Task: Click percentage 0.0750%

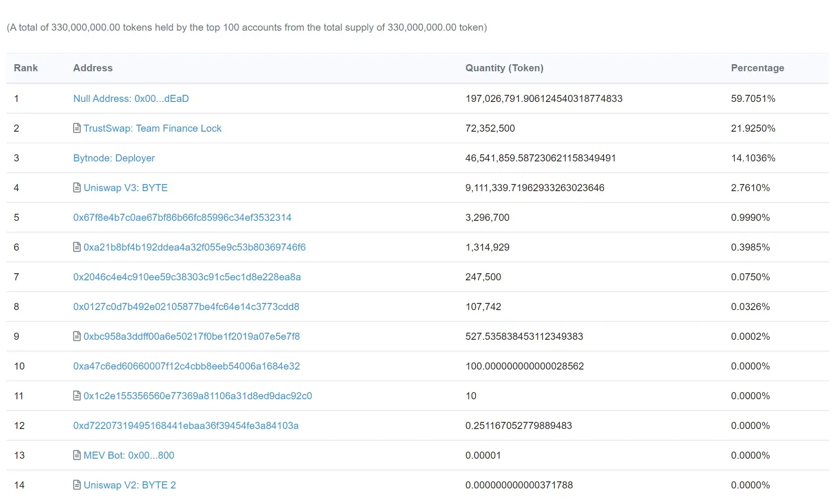Action: pos(750,277)
